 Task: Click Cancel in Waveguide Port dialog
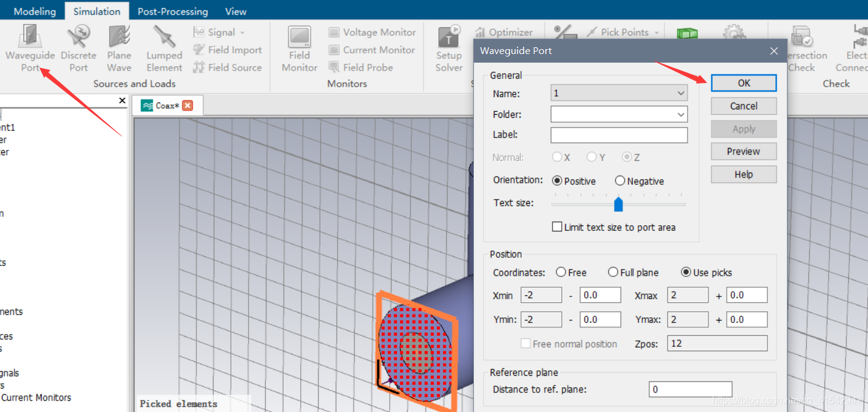[x=743, y=106]
